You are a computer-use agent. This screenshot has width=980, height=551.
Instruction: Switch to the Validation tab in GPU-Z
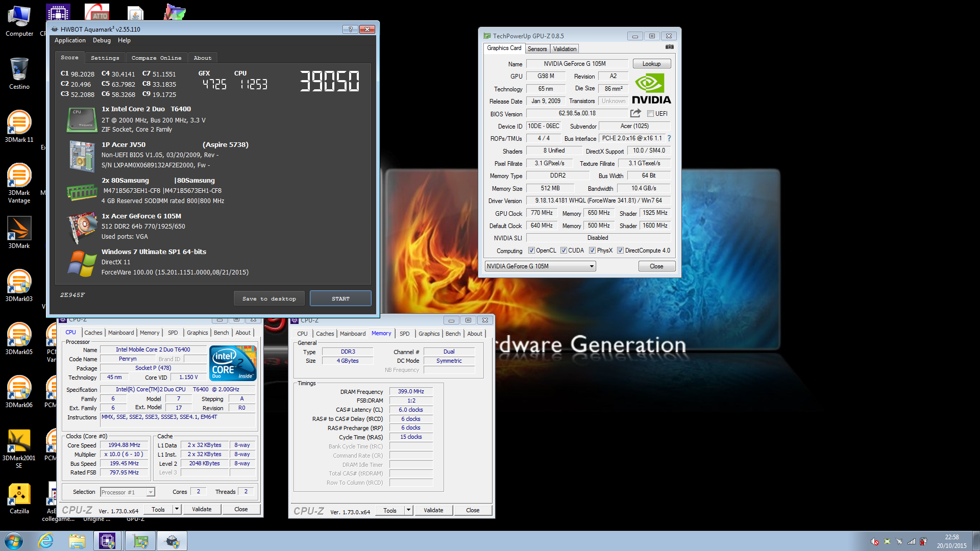point(565,49)
